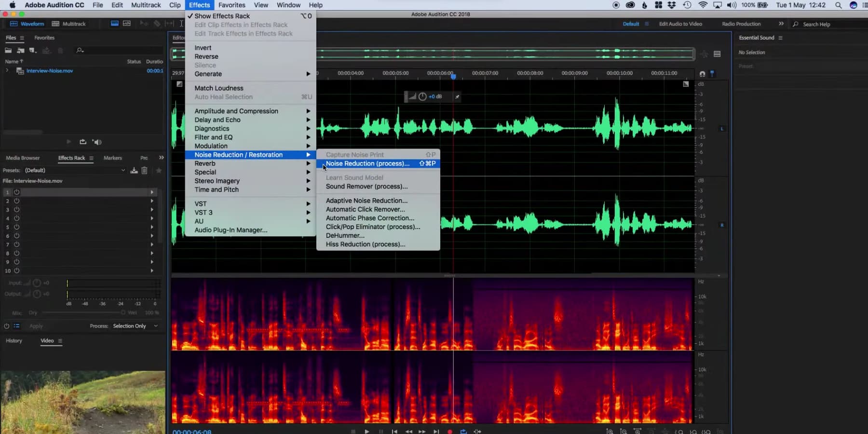Delete the current preset with the trash icon

click(x=144, y=170)
